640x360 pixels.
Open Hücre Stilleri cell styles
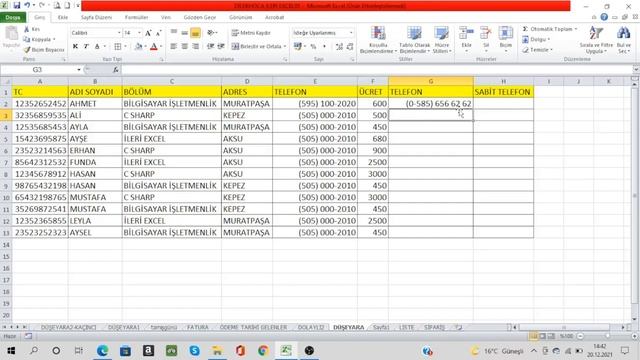point(442,40)
